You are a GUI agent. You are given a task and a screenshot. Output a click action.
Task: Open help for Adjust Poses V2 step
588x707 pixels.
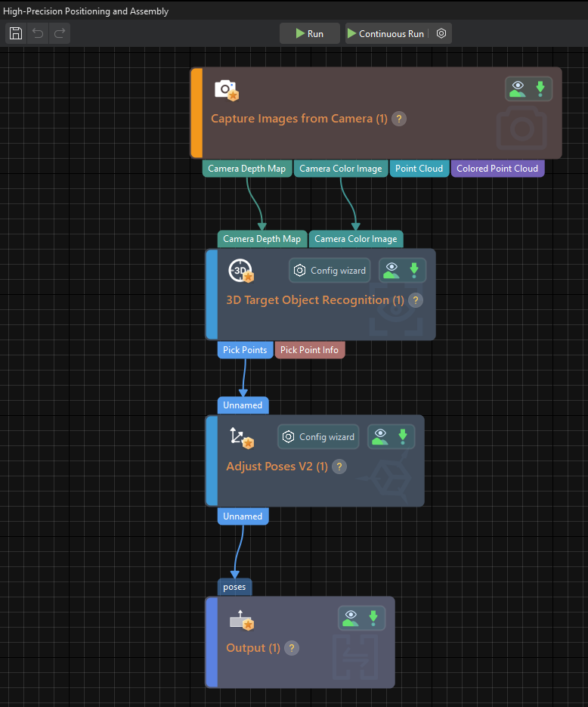[340, 467]
